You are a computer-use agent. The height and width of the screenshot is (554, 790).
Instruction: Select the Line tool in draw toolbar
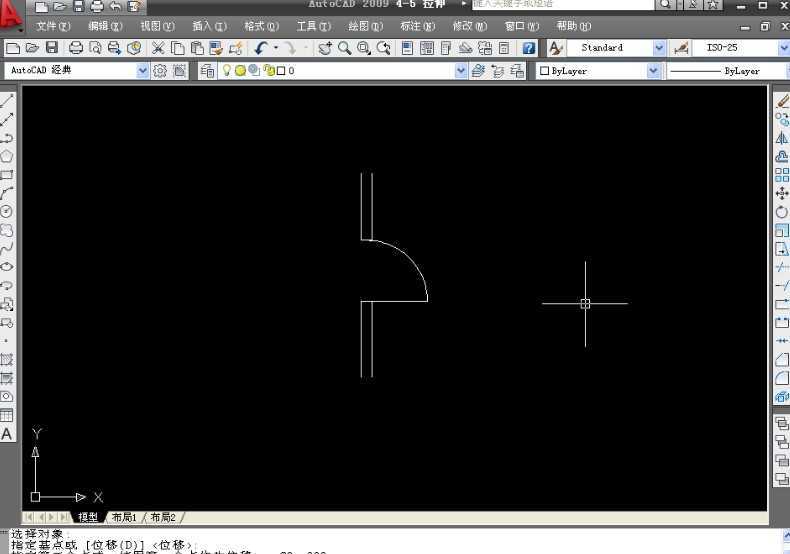tap(7, 100)
